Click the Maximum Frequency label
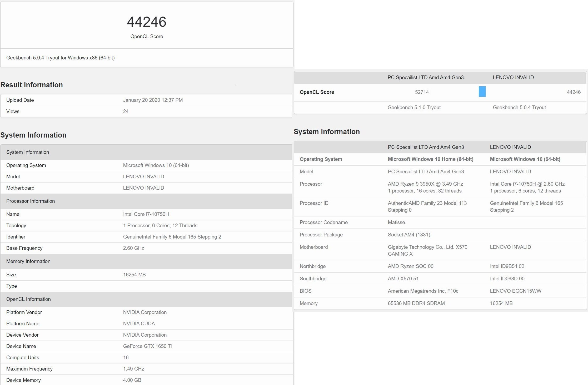The image size is (588, 385). (29, 369)
